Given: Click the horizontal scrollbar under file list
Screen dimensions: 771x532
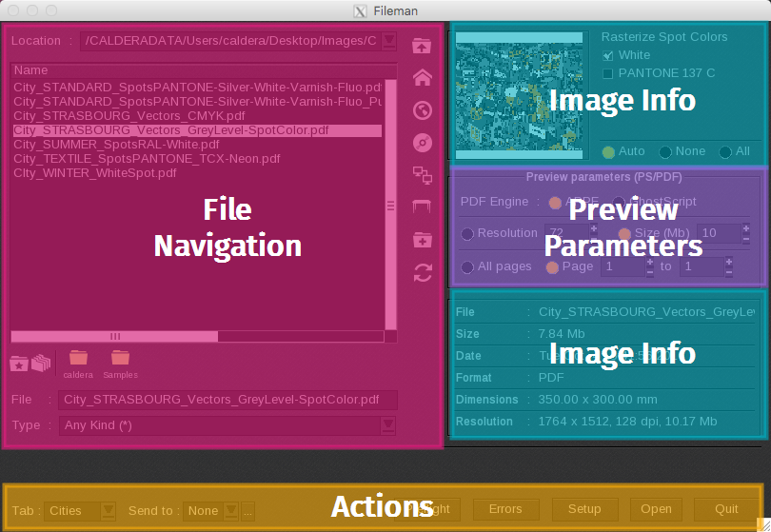Looking at the screenshot, I should click(x=114, y=336).
